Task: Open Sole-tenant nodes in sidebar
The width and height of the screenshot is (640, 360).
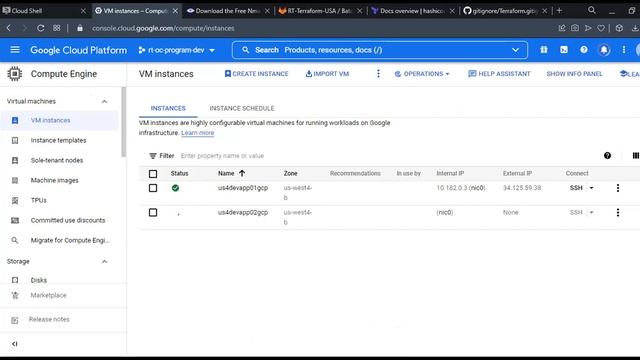Action: tap(57, 160)
